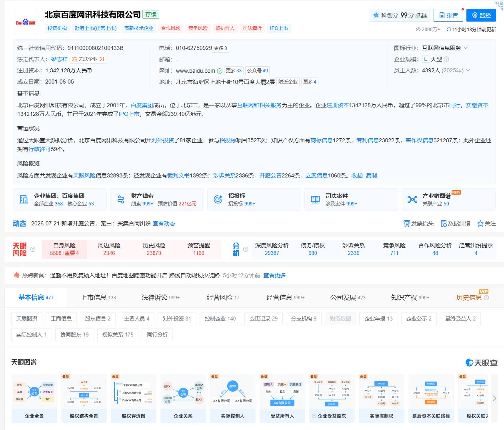
Task: Click the right arrow in 天眼图谱 carousel
Action: [x=494, y=398]
